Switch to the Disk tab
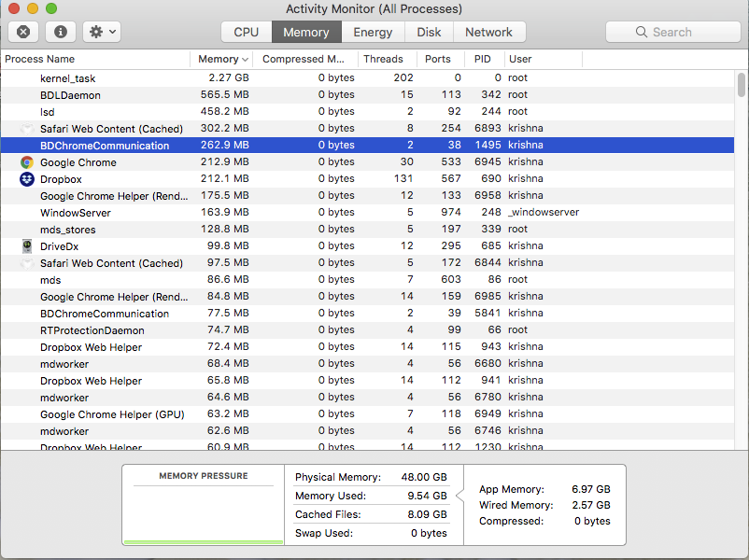The width and height of the screenshot is (749, 560). 429,32
